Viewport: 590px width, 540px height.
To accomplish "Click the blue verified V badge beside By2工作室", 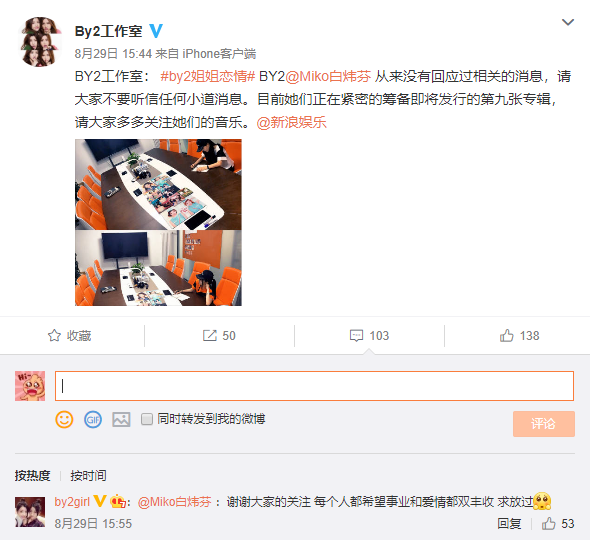I will 156,30.
